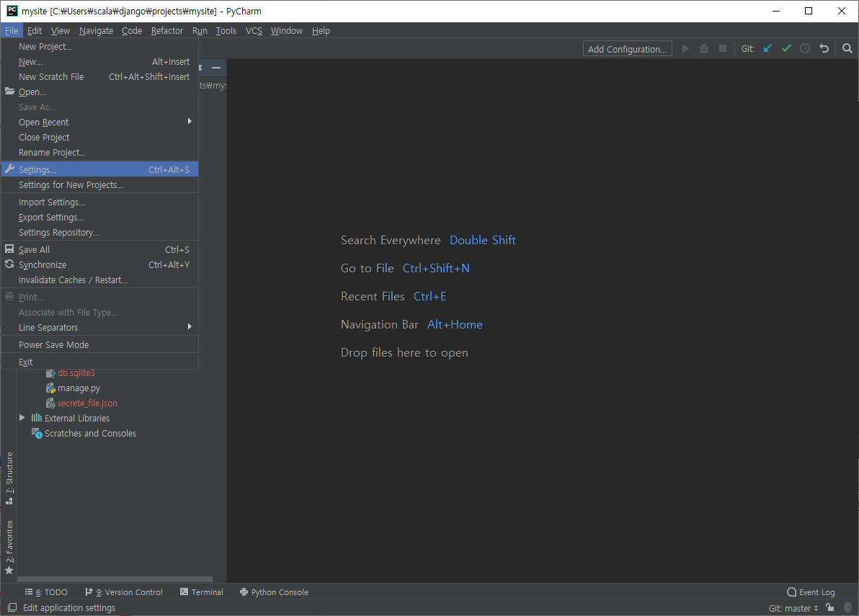Open the VCS menu
The image size is (859, 616).
click(x=254, y=31)
